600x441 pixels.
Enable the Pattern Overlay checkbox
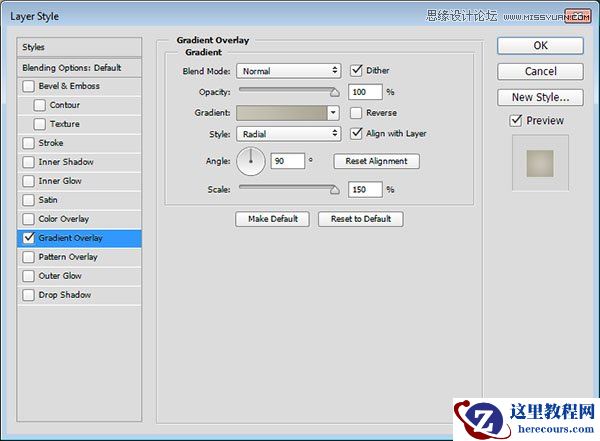[x=28, y=257]
